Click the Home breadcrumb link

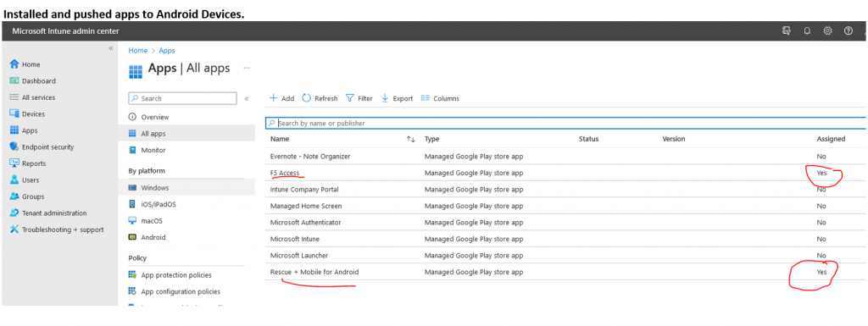coord(138,50)
